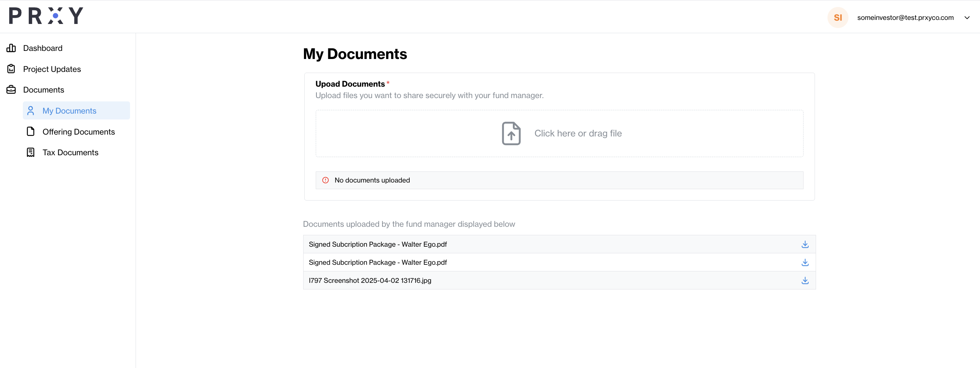
Task: Click the file upload arrow icon
Action: tap(511, 133)
